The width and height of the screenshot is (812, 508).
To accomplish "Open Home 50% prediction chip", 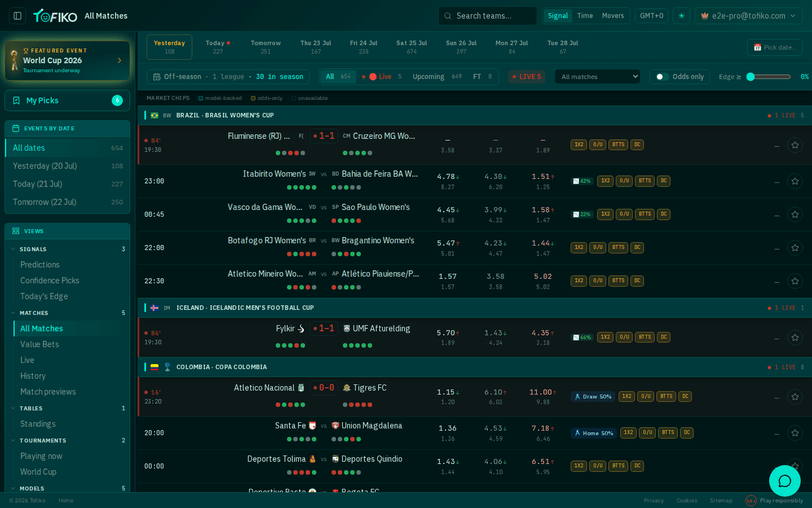I will [594, 433].
